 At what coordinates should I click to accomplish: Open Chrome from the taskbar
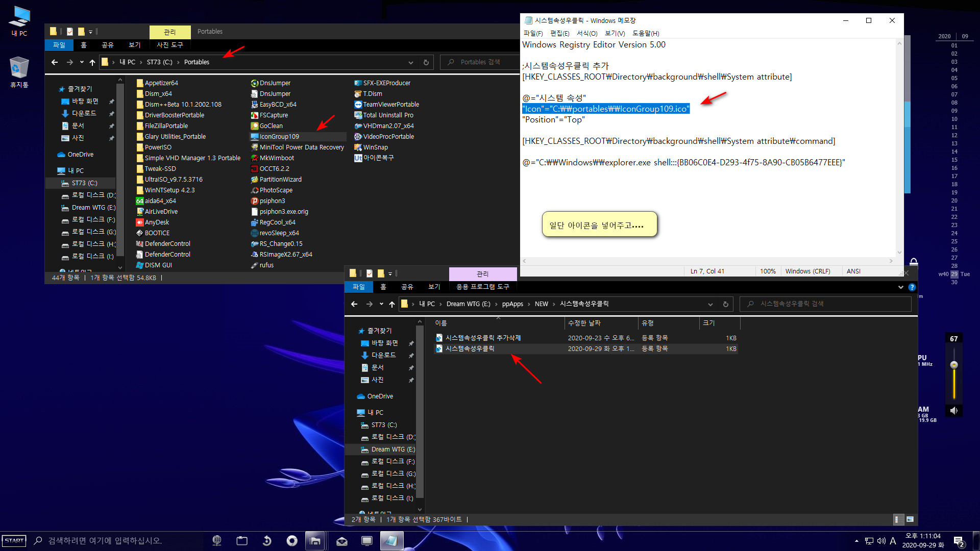(x=292, y=540)
